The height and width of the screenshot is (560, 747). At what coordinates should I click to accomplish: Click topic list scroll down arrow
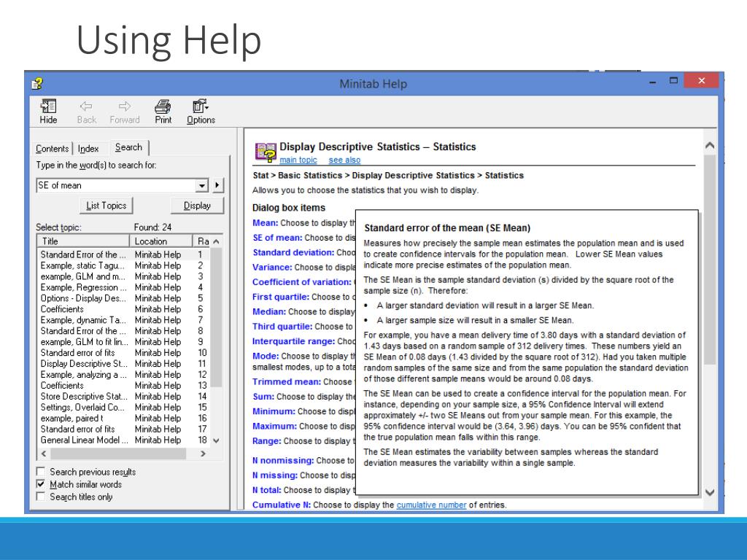pyautogui.click(x=216, y=440)
